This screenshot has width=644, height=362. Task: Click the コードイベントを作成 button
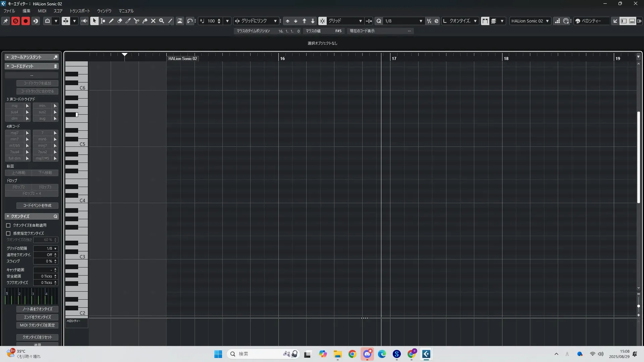pos(37,205)
